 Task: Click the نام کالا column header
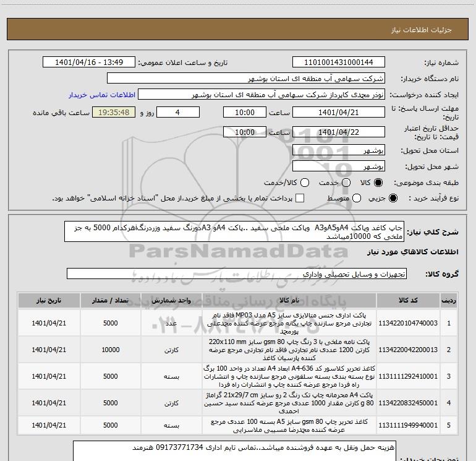click(x=289, y=300)
